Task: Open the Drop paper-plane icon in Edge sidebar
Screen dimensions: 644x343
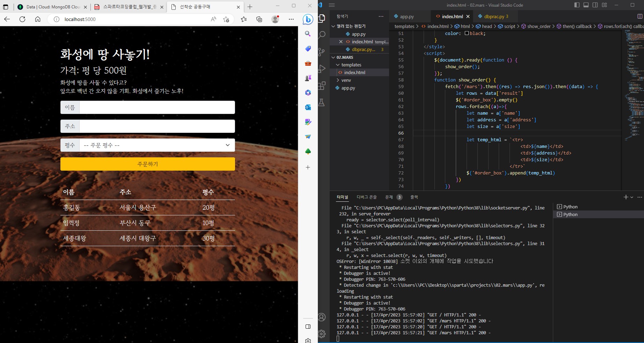Action: pos(308,137)
